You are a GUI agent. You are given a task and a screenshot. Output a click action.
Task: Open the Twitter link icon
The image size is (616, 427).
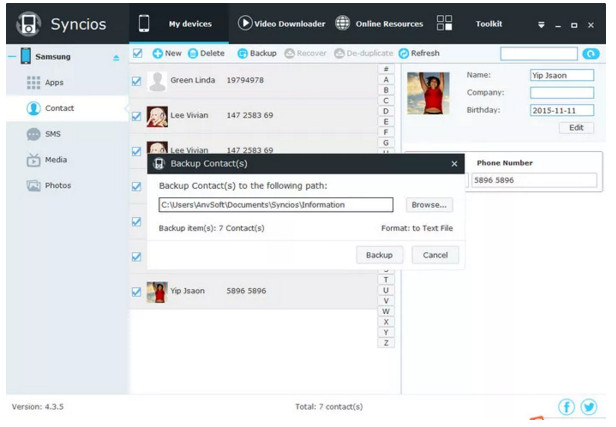click(589, 407)
